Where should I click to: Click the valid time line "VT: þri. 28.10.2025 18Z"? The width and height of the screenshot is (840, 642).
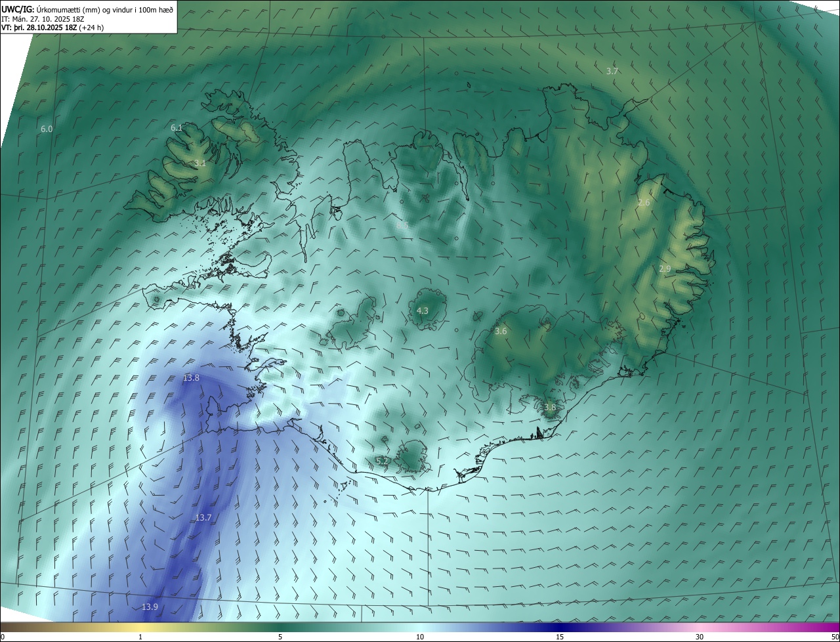[x=39, y=28]
